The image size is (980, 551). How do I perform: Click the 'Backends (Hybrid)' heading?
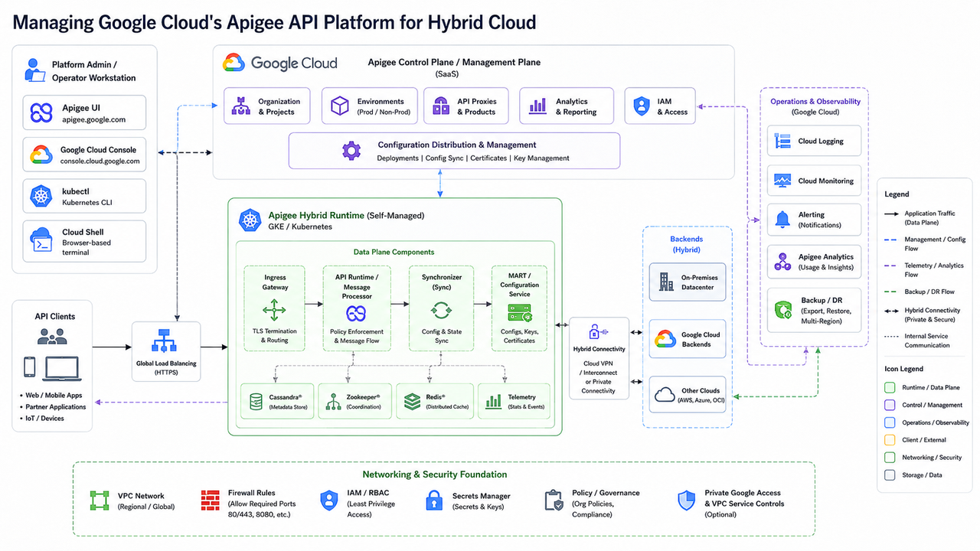(x=686, y=244)
